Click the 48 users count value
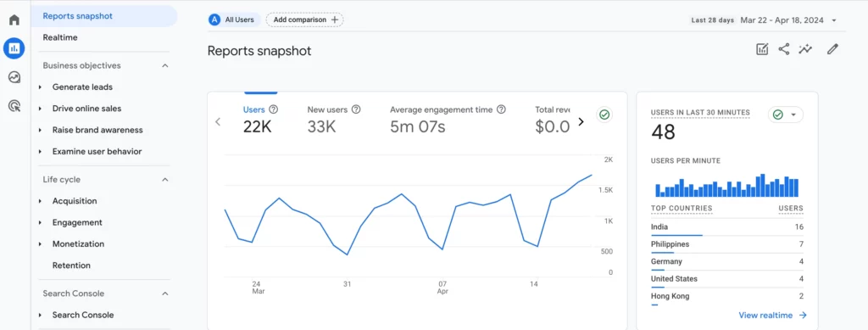 pos(663,133)
